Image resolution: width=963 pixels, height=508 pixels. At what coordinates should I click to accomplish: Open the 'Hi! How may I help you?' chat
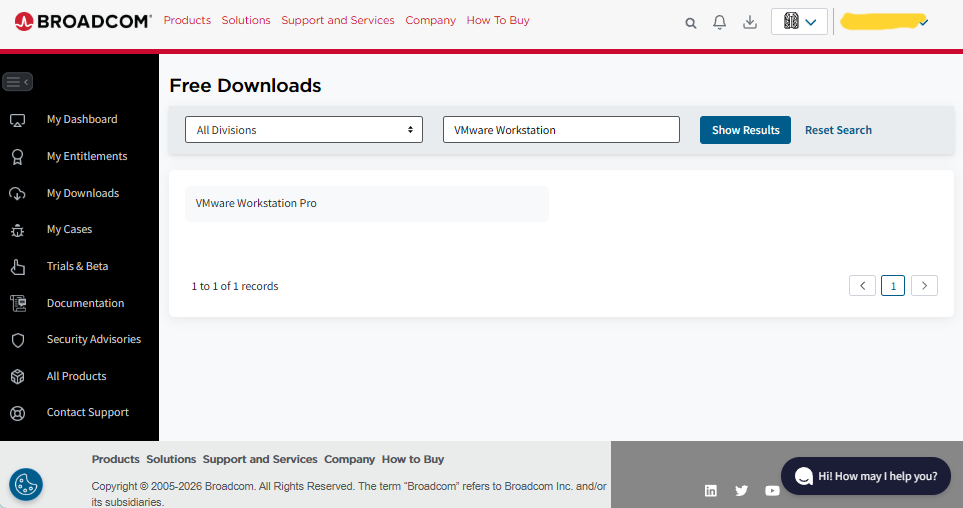[x=866, y=476]
